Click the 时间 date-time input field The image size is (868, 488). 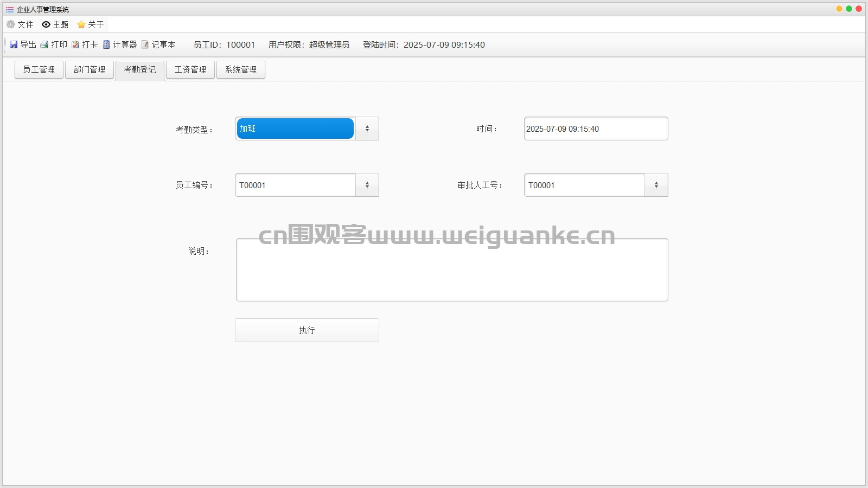point(596,129)
